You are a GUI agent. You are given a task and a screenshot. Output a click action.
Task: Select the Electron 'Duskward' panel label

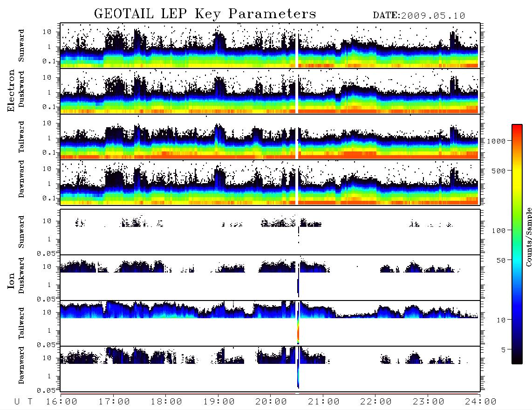(21, 89)
